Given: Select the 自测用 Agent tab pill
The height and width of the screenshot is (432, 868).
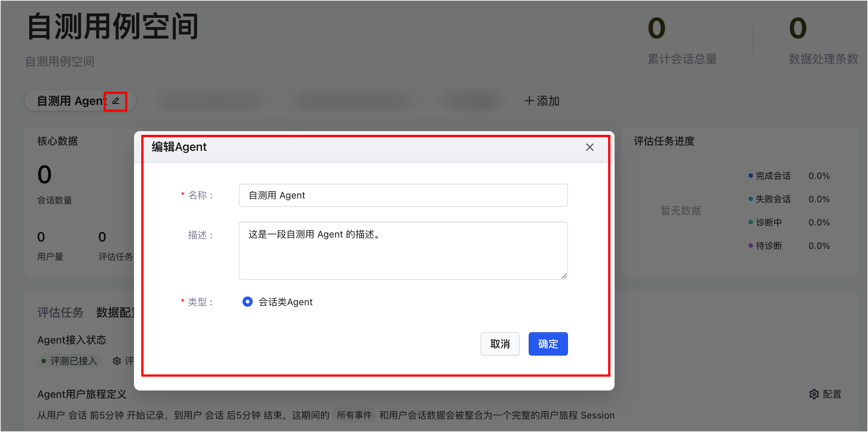Looking at the screenshot, I should point(71,101).
